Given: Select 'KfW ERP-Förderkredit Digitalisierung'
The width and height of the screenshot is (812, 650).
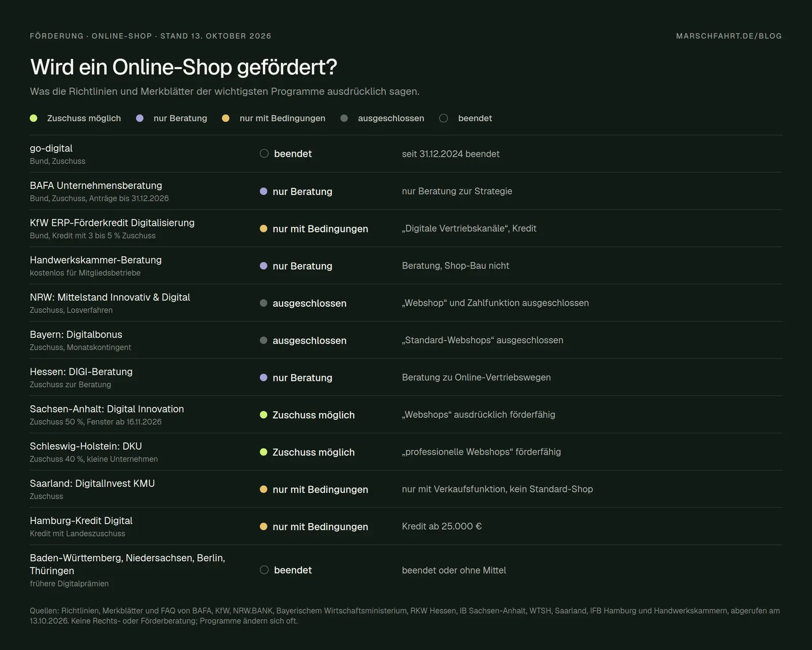Looking at the screenshot, I should click(x=112, y=222).
